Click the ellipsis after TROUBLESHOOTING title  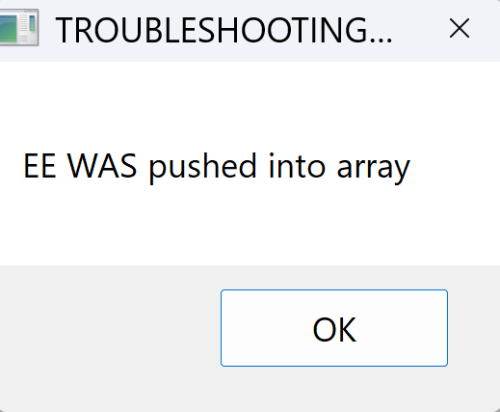(x=381, y=41)
